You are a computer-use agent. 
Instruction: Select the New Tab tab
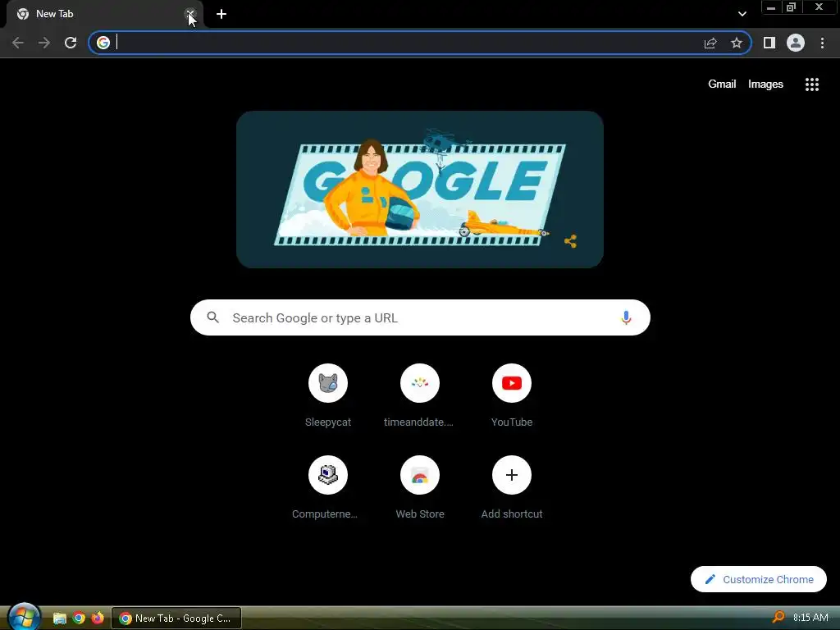pyautogui.click(x=104, y=15)
